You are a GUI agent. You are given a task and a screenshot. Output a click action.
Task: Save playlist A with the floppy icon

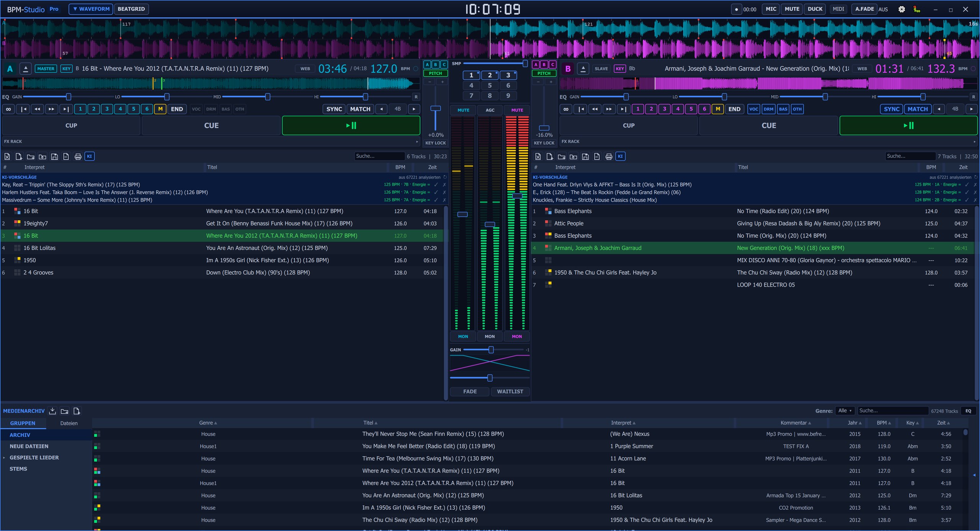(x=54, y=156)
